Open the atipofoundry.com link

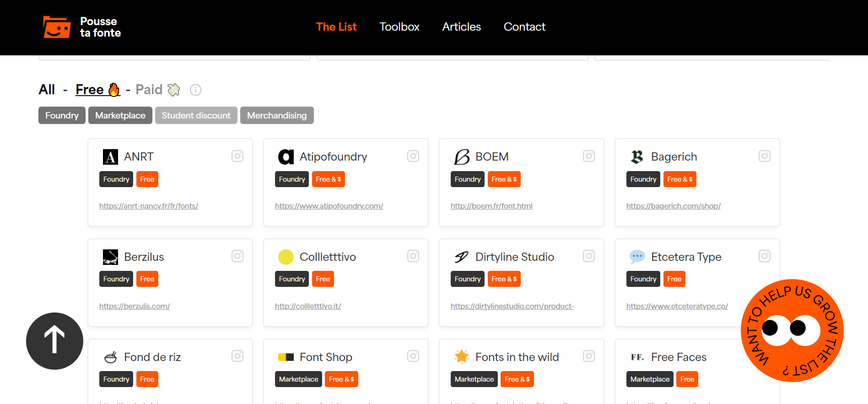329,206
